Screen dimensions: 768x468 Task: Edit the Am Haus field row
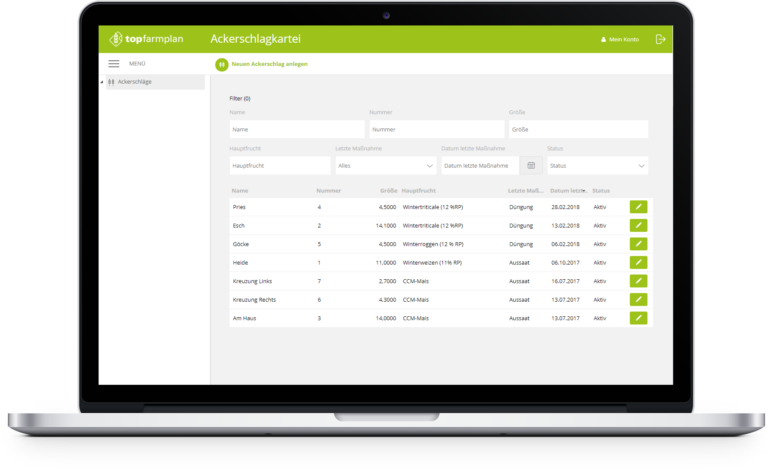point(638,318)
